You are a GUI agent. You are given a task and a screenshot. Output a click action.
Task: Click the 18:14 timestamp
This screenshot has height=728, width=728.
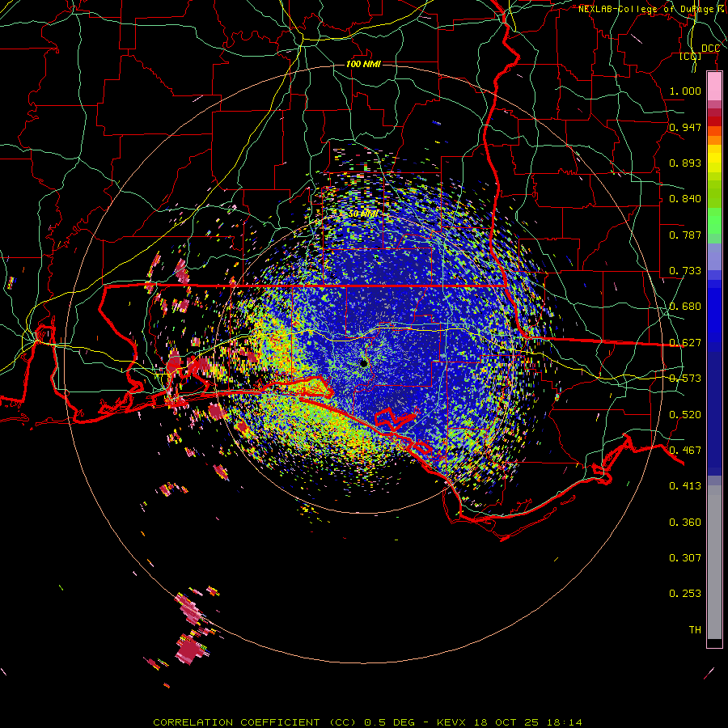[564, 722]
